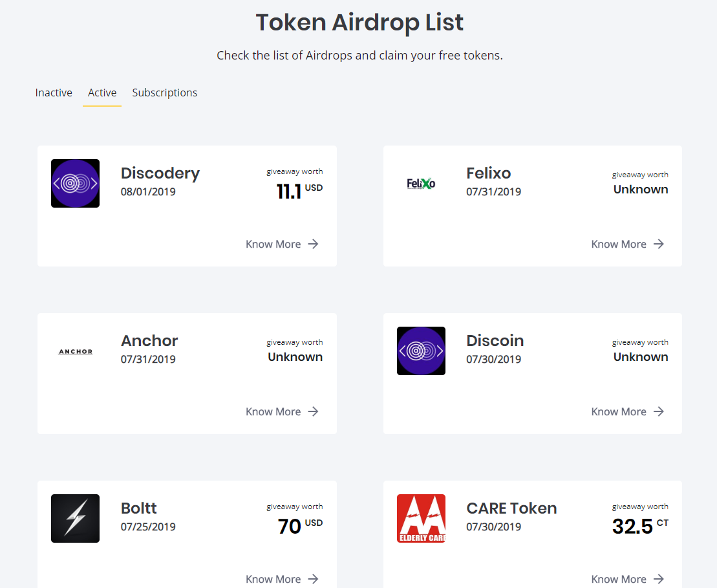Click the Anchor logo image
This screenshot has width=717, height=588.
pos(76,351)
